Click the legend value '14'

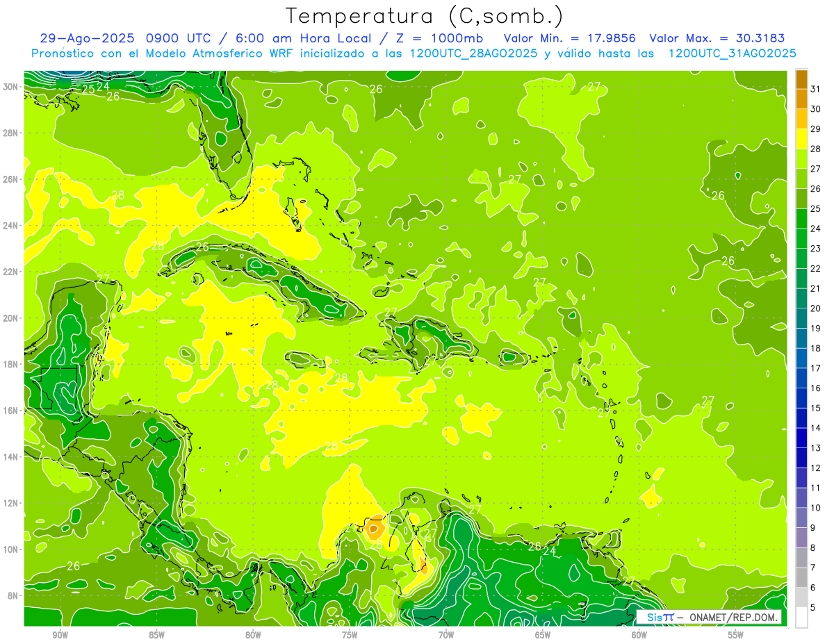tap(816, 428)
